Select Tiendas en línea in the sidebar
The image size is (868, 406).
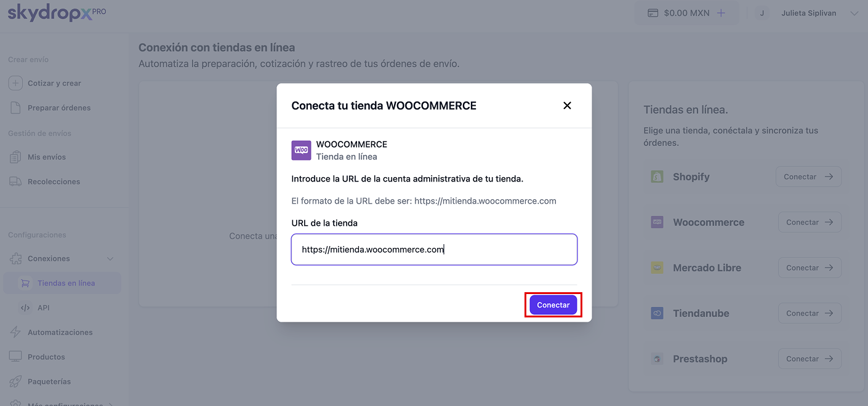(x=62, y=283)
